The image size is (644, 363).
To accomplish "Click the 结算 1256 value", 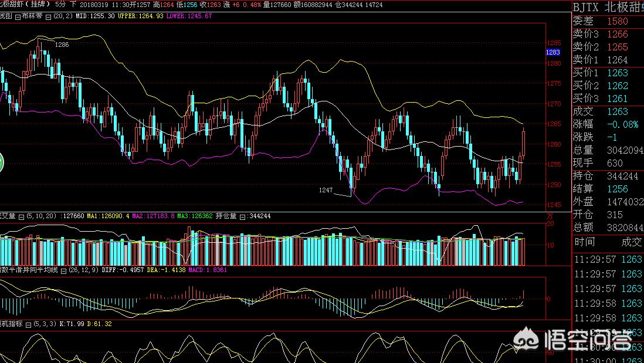I will pos(617,189).
